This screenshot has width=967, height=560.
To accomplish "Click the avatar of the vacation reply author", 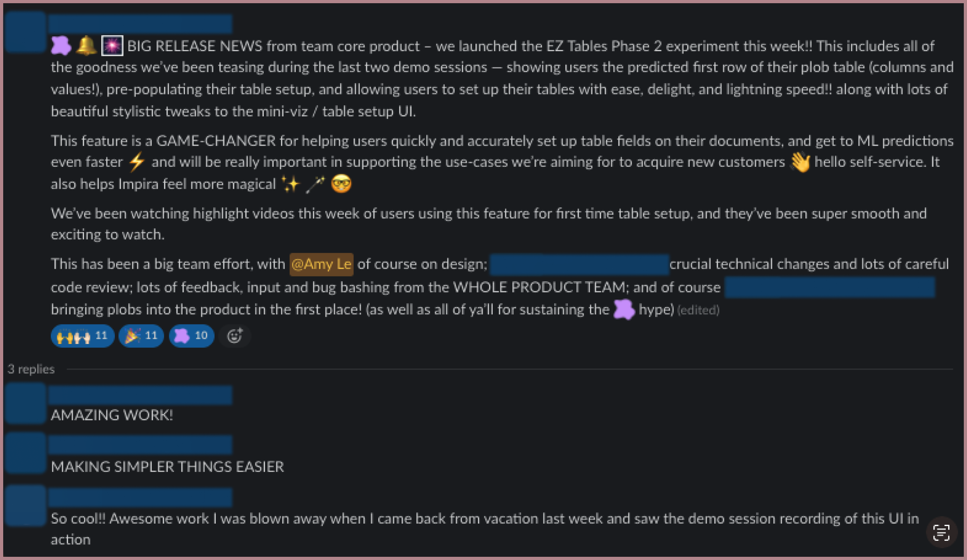I will pos(25,505).
